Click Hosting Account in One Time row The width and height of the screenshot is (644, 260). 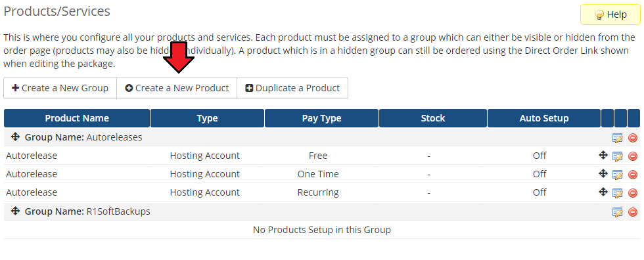pos(204,174)
